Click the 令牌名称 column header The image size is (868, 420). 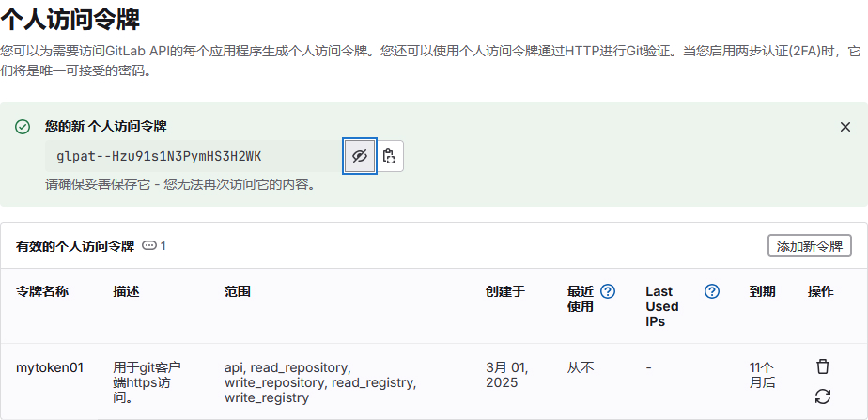coord(42,291)
